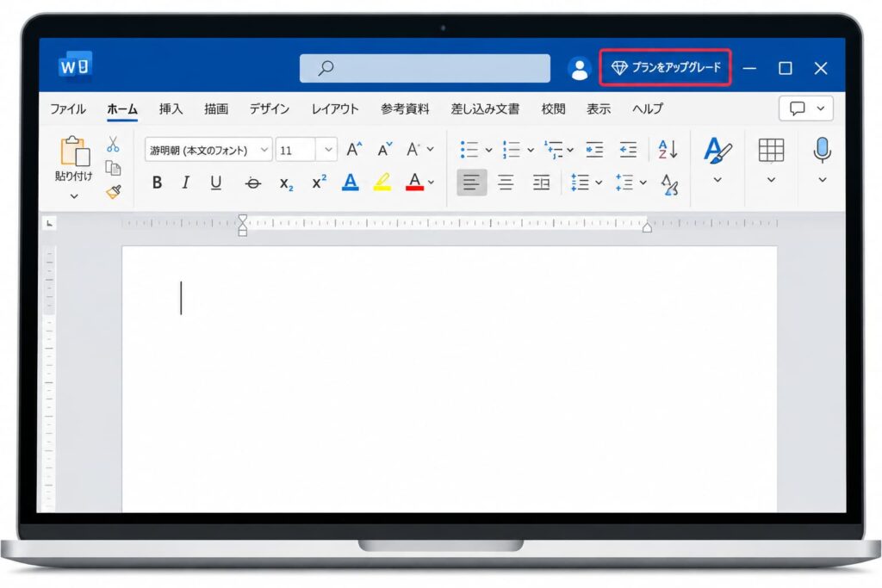Click the copy icon
The width and height of the screenshot is (882, 588).
click(113, 168)
